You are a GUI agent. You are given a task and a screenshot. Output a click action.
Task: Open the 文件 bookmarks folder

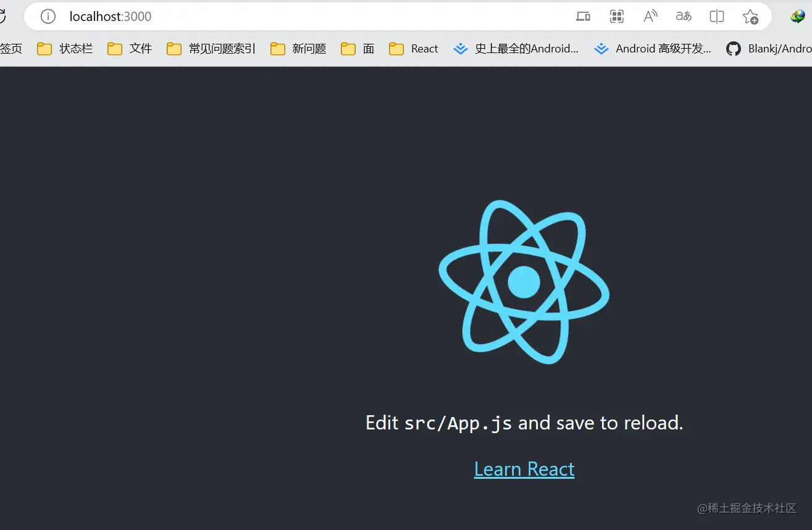click(130, 49)
